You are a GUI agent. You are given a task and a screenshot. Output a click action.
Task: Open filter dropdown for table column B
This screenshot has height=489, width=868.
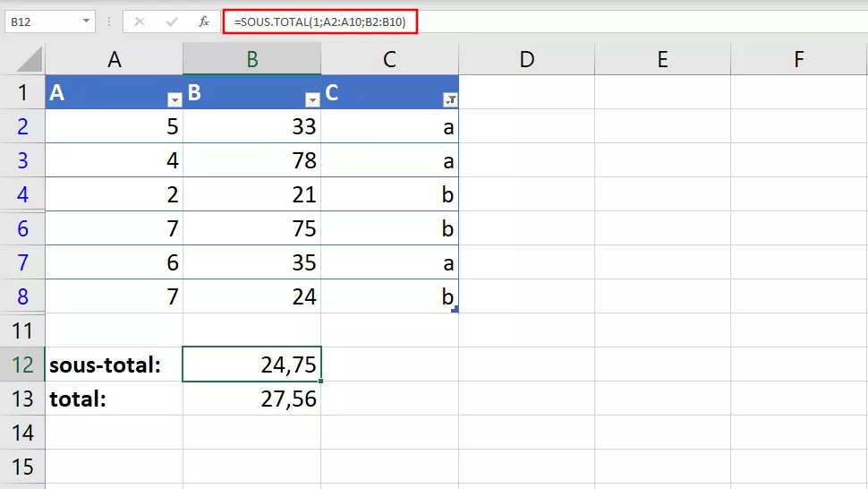click(x=312, y=99)
